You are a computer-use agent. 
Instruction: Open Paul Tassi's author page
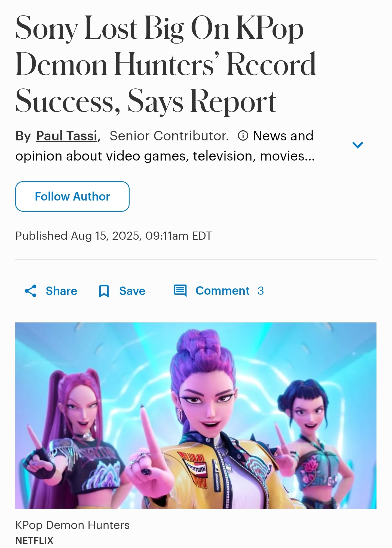click(x=67, y=136)
